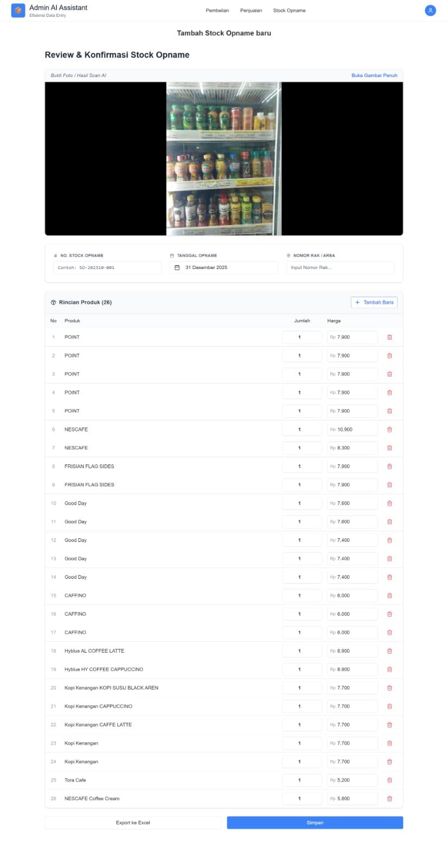Remove Hyblue AL COFFEE LATTE row

(x=389, y=651)
